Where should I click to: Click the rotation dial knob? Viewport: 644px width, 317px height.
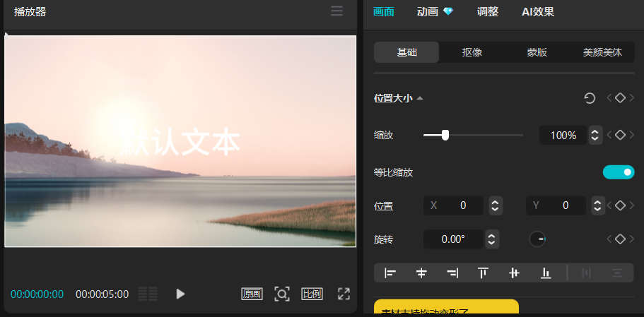tap(537, 239)
